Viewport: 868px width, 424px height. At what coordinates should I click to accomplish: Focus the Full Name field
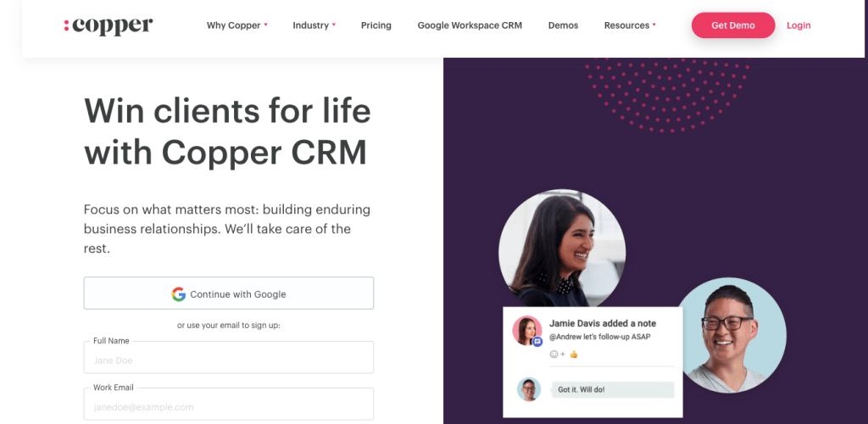pos(229,358)
